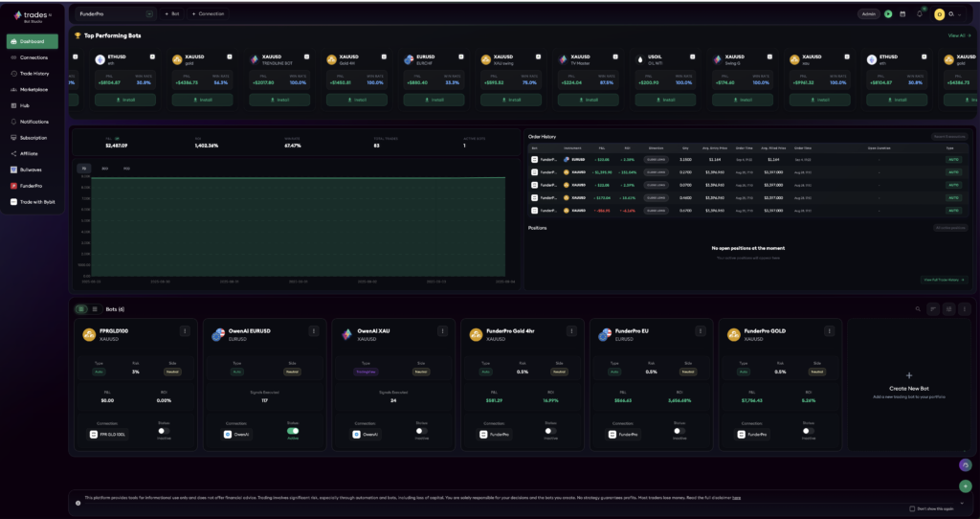Check the Don't show this again box

pos(912,509)
